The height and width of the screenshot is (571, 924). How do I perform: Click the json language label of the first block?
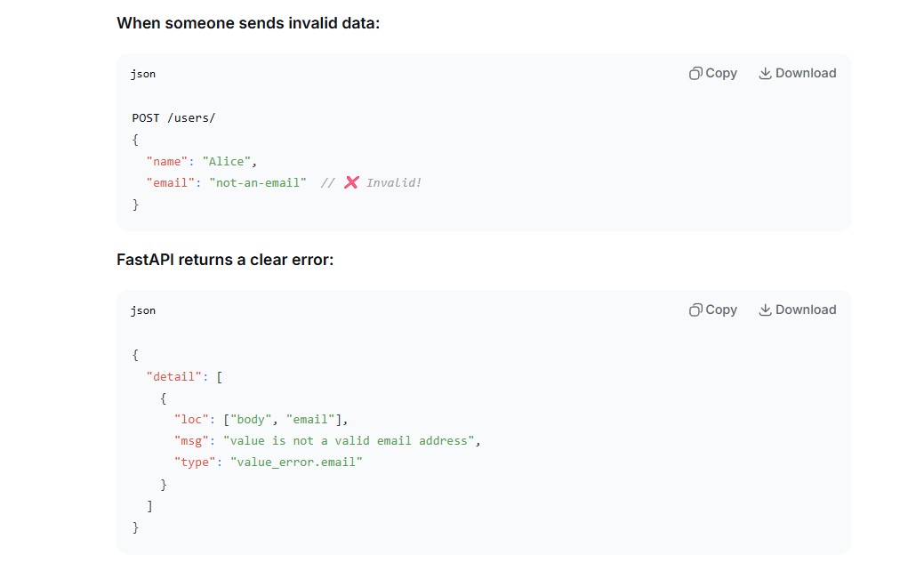point(143,74)
